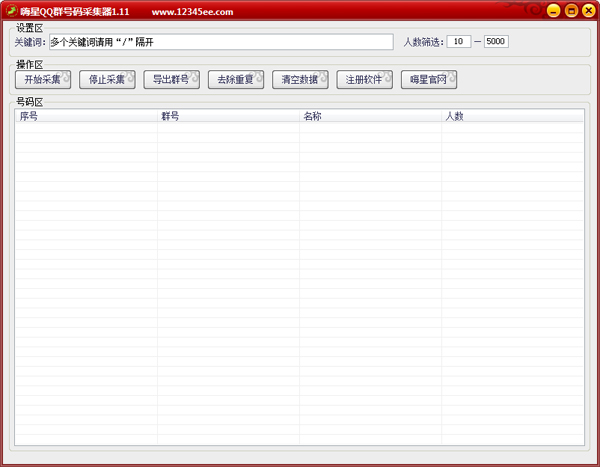Click the www.12345ee.com text in title bar
The image size is (600, 467).
(x=192, y=12)
